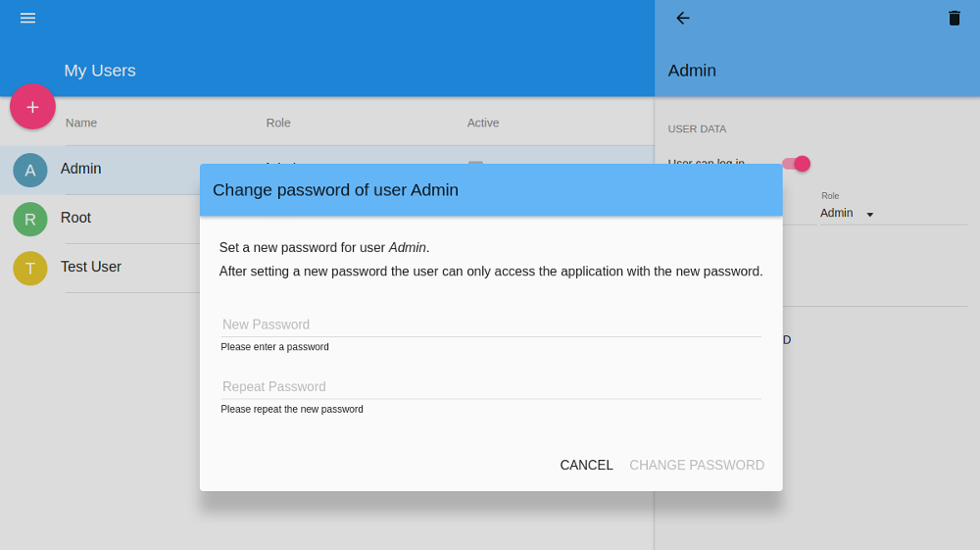Click the Test User avatar icon

[30, 268]
